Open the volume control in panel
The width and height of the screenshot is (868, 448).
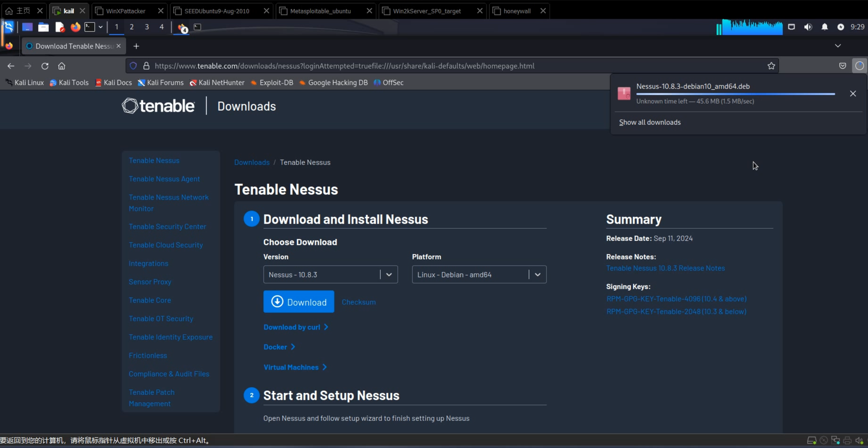coord(808,27)
